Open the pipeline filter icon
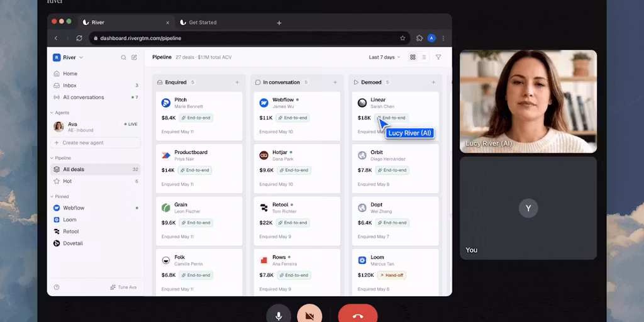The height and width of the screenshot is (322, 644). pos(438,57)
